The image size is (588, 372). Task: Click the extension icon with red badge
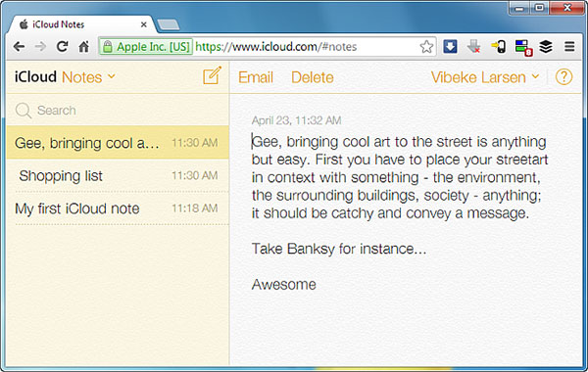point(523,48)
